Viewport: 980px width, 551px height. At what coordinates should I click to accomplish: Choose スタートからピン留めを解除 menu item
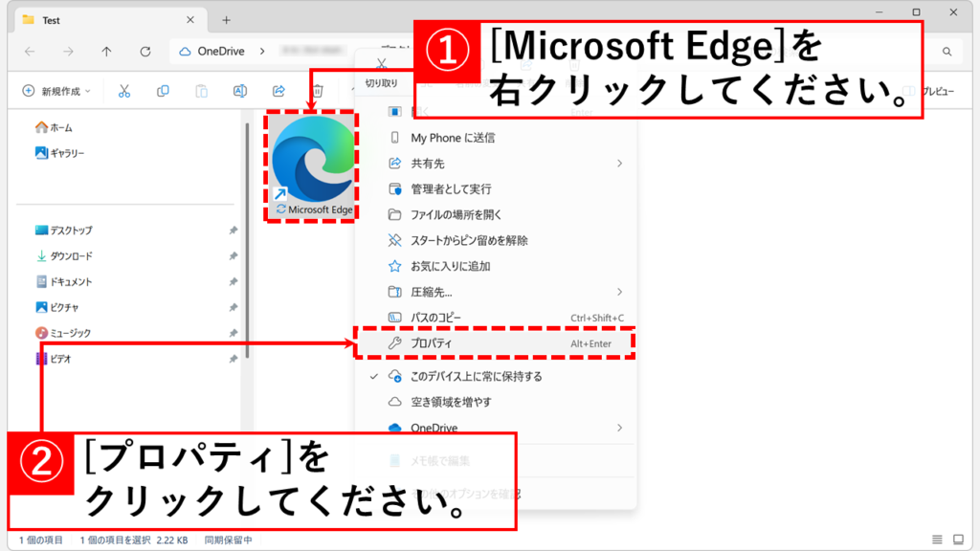pos(497,240)
